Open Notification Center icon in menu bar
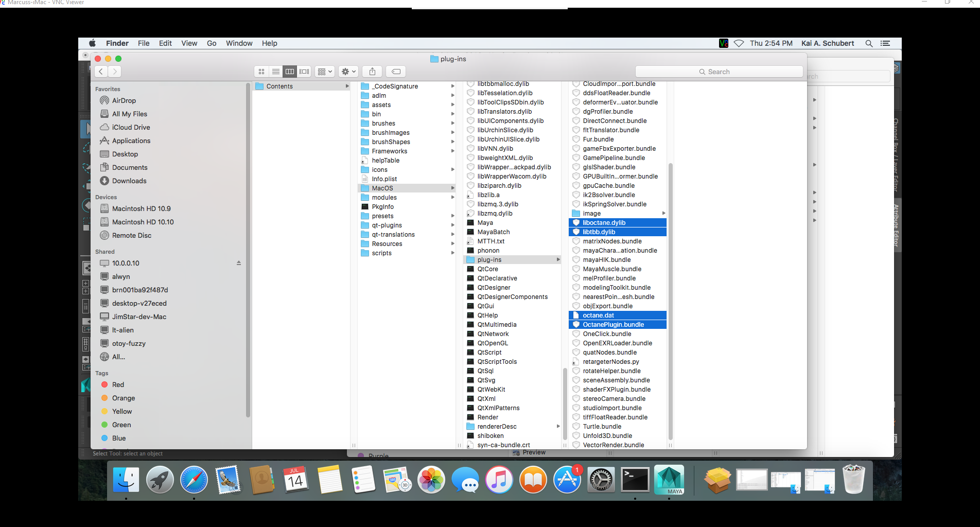Viewport: 980px width, 527px height. coord(885,44)
